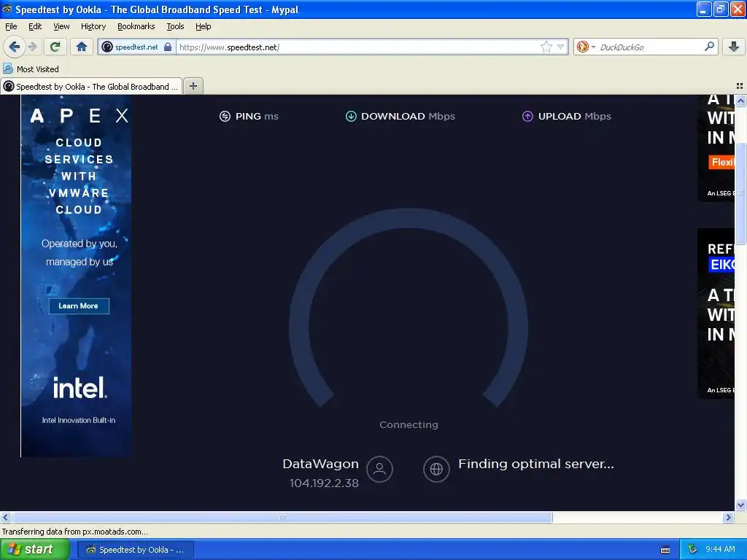This screenshot has height=560, width=747.
Task: Click the DOWNLOAD arrow icon
Action: pos(351,116)
